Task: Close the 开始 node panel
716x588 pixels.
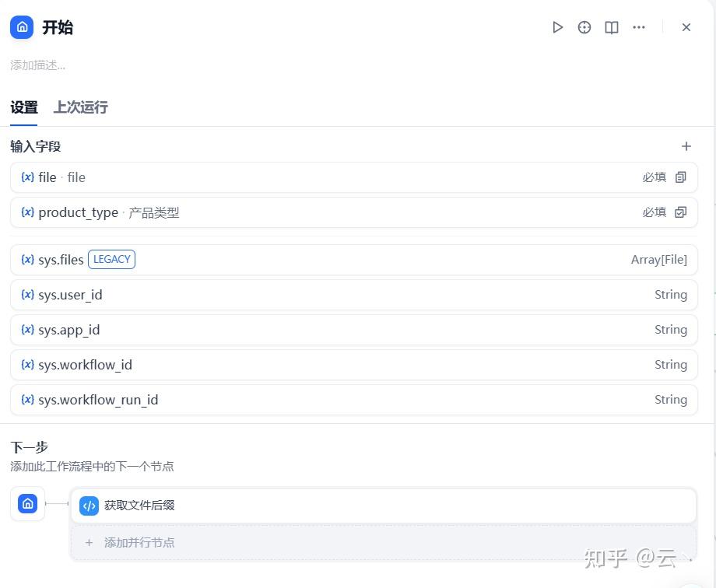Action: pos(686,27)
